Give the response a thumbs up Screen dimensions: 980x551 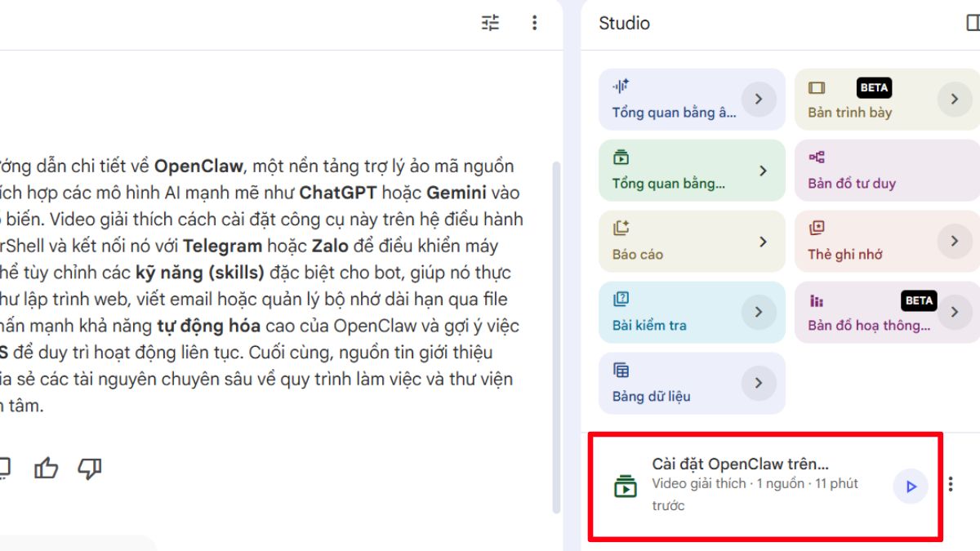pyautogui.click(x=47, y=467)
